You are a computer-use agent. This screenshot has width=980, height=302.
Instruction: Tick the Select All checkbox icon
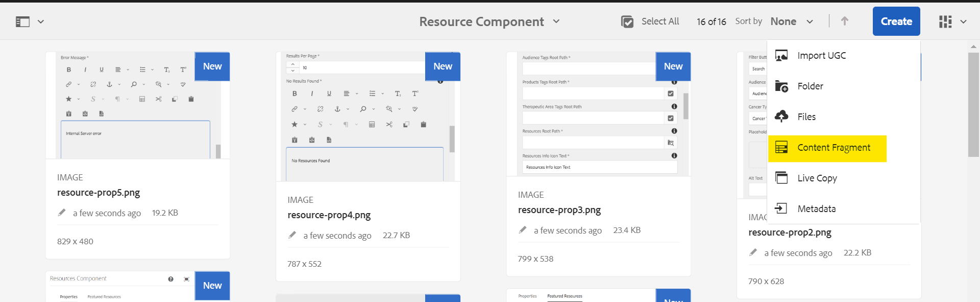627,21
